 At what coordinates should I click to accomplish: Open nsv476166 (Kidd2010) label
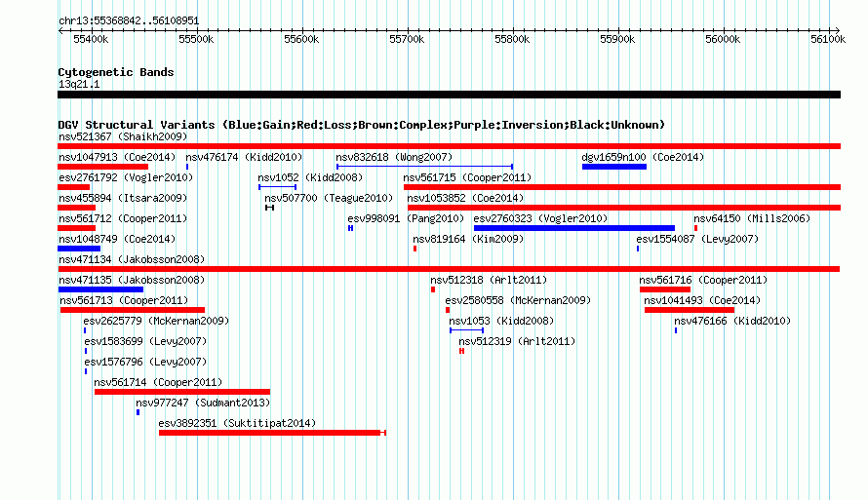coord(732,321)
